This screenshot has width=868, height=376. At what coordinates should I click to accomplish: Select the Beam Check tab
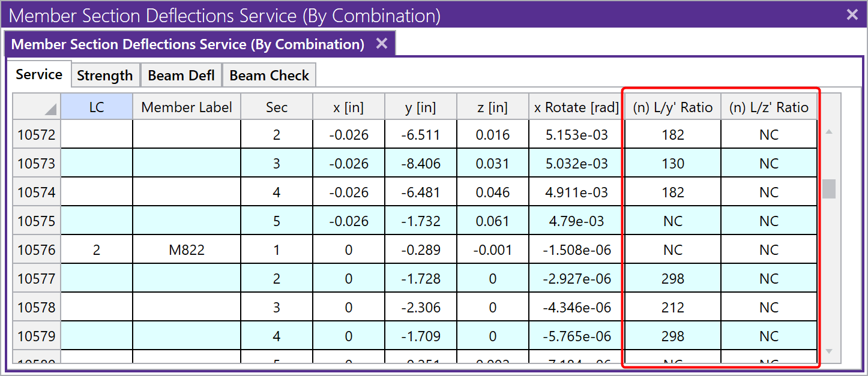[x=269, y=76]
